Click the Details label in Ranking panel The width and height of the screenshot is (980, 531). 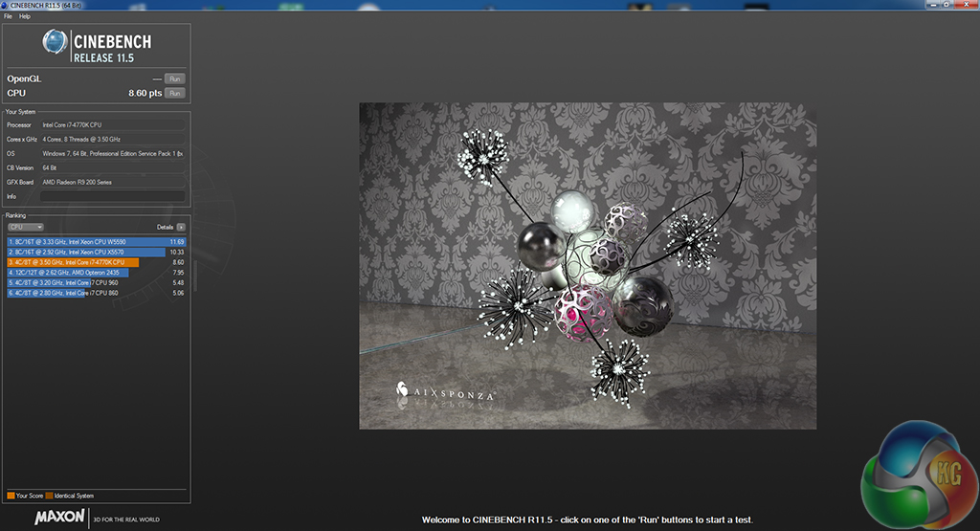click(x=165, y=227)
